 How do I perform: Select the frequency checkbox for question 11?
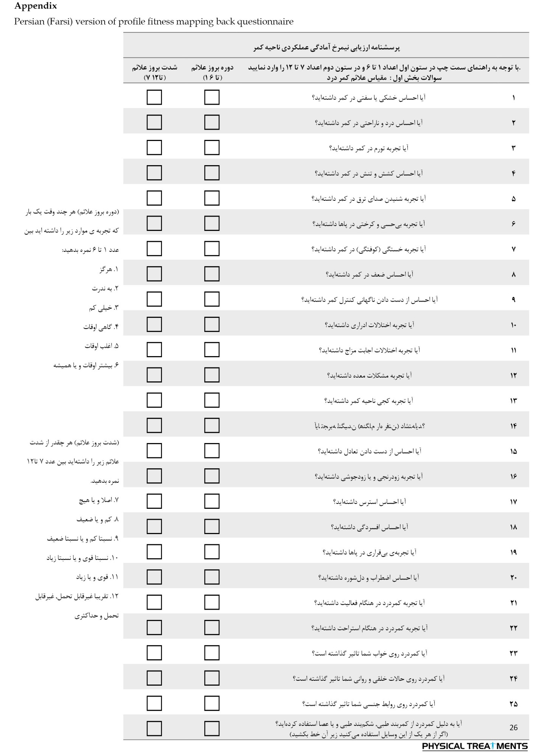click(211, 350)
